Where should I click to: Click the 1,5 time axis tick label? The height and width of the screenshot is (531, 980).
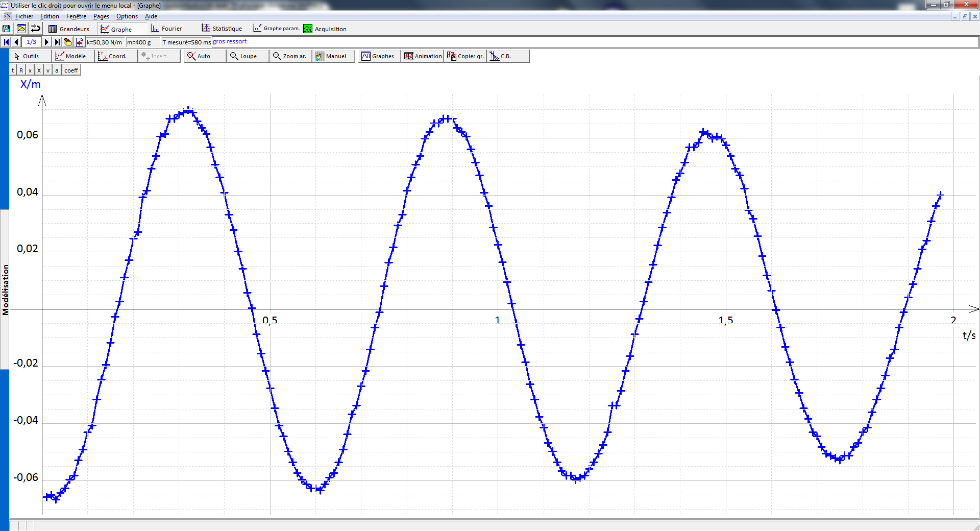coord(725,320)
